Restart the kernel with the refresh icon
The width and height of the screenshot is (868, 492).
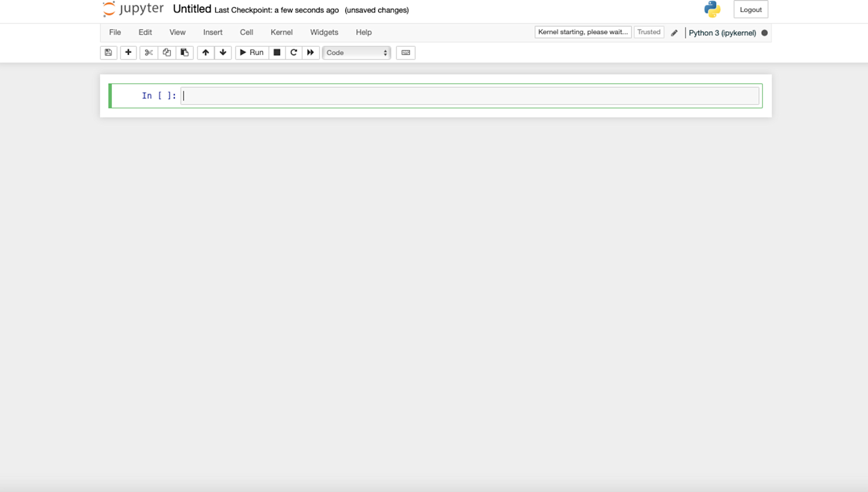tap(293, 53)
